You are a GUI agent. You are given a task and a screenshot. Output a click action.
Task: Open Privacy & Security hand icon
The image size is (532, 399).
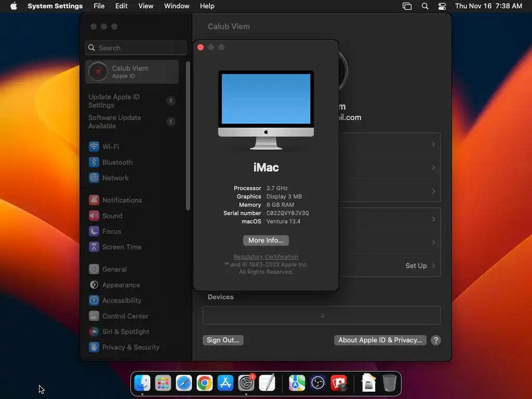coord(94,348)
